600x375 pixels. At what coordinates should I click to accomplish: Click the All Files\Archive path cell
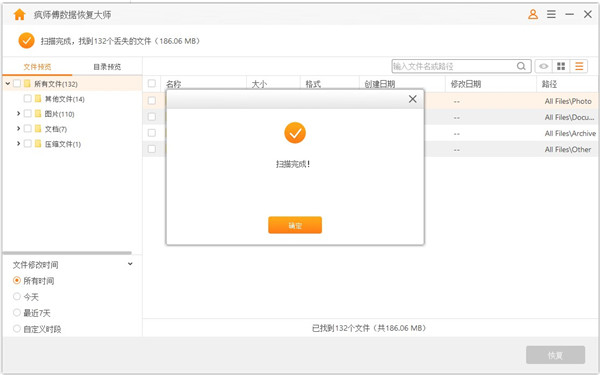coord(570,133)
